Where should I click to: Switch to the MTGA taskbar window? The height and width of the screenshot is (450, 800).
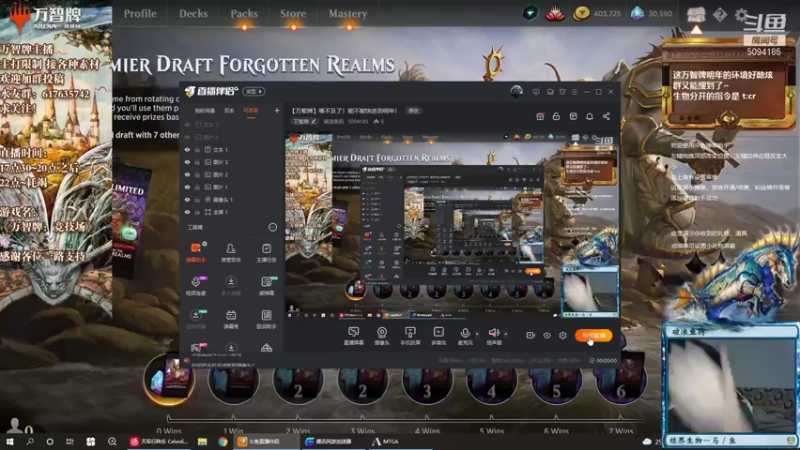click(x=386, y=441)
